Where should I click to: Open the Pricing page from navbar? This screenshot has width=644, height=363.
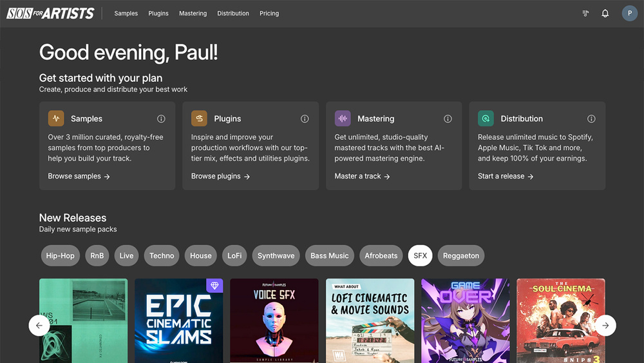pyautogui.click(x=269, y=14)
